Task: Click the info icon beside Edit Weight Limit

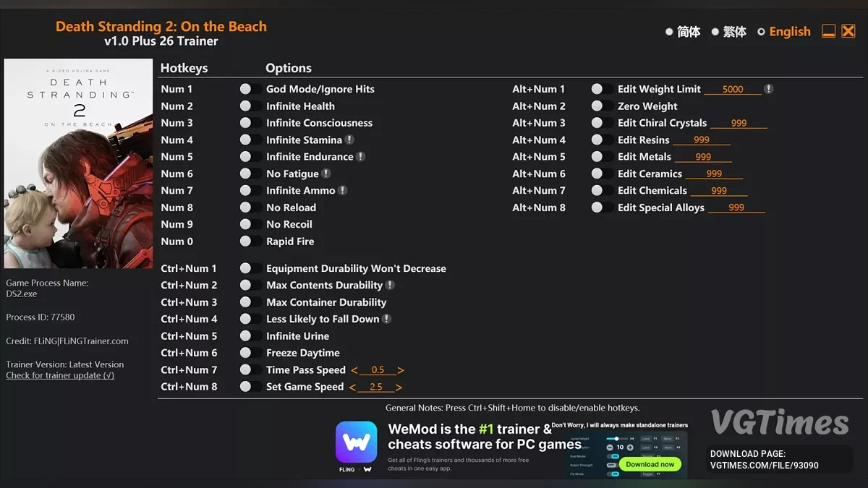Action: [769, 89]
